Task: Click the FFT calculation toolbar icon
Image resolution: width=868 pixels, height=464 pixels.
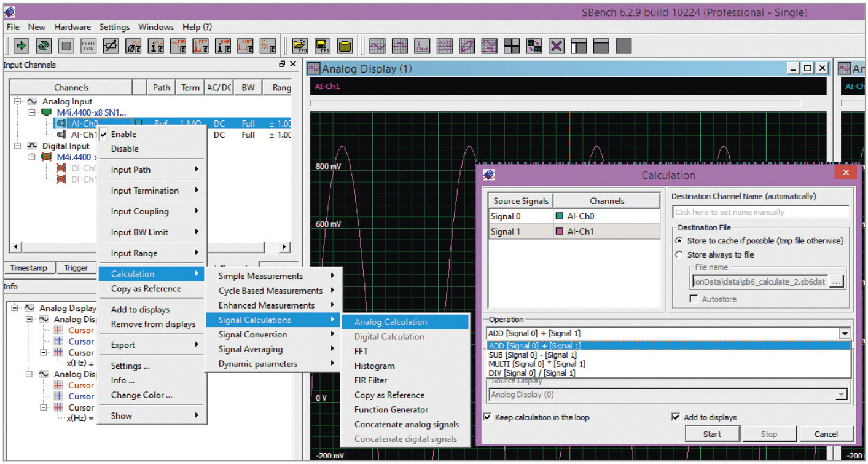Action: [201, 45]
